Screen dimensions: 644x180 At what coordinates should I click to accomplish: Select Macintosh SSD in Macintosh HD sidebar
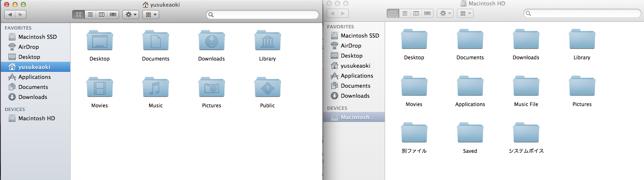point(354,35)
